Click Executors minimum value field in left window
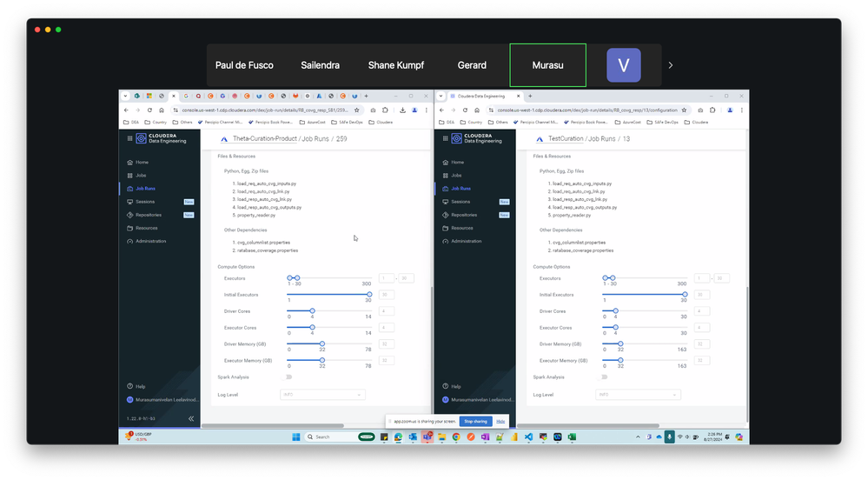The height and width of the screenshot is (480, 868). tap(387, 278)
